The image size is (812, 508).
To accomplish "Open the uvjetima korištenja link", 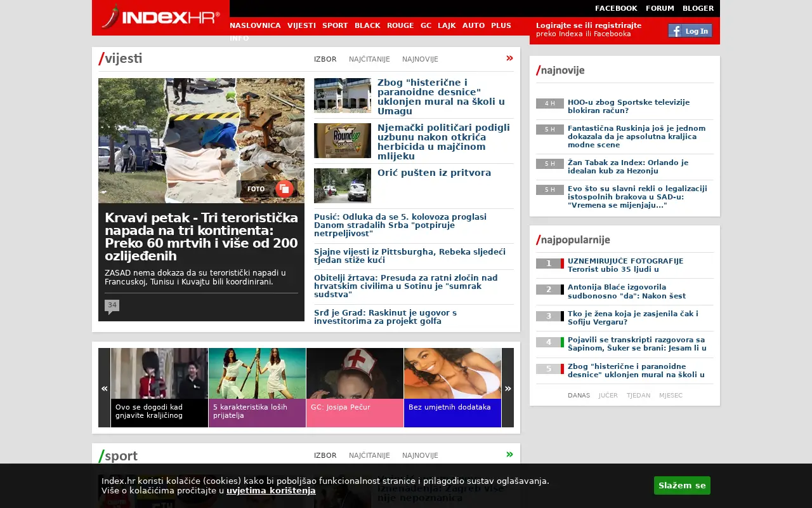I will 271,490.
